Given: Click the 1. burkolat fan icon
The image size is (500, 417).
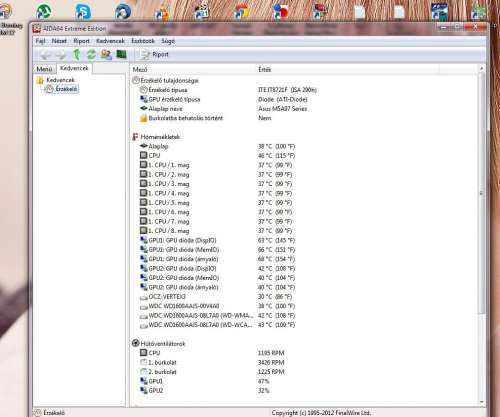Looking at the screenshot, I should click(x=144, y=362).
